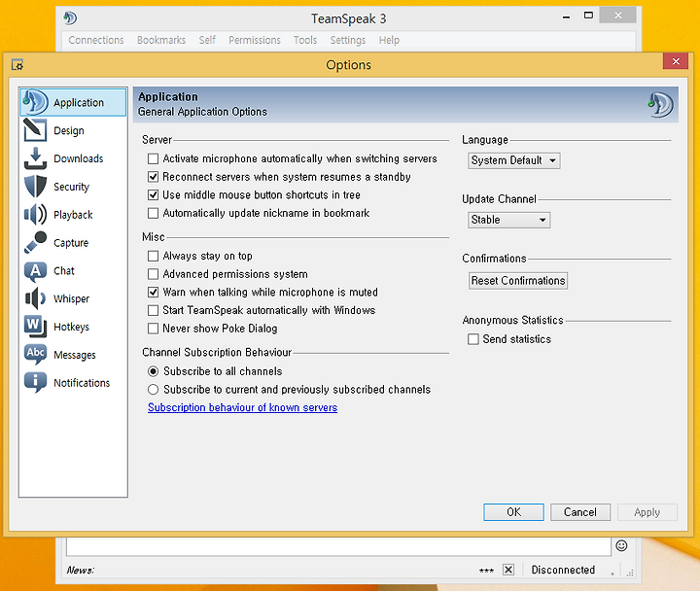Open the Design pencil icon
700x591 pixels.
point(35,130)
